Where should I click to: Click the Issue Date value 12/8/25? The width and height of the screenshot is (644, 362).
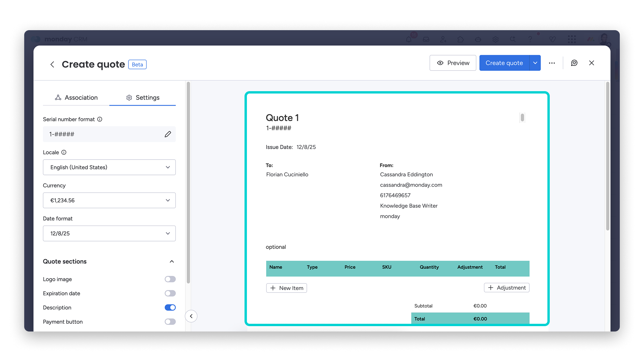[x=306, y=147]
